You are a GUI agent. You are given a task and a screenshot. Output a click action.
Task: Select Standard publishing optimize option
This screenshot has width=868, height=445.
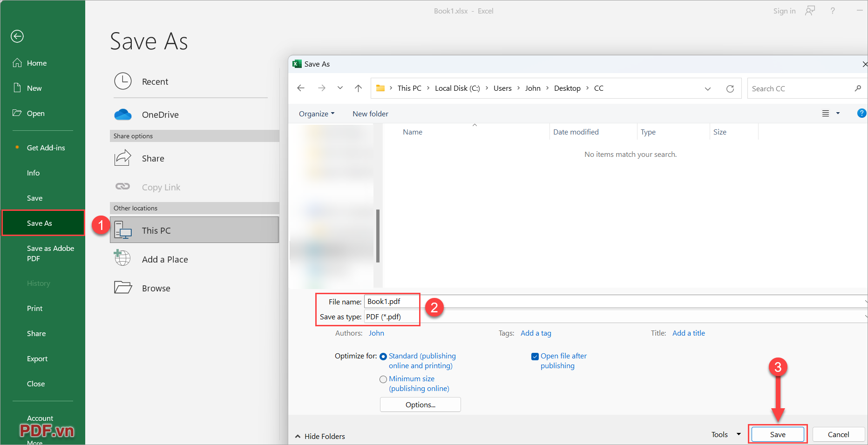pos(383,357)
